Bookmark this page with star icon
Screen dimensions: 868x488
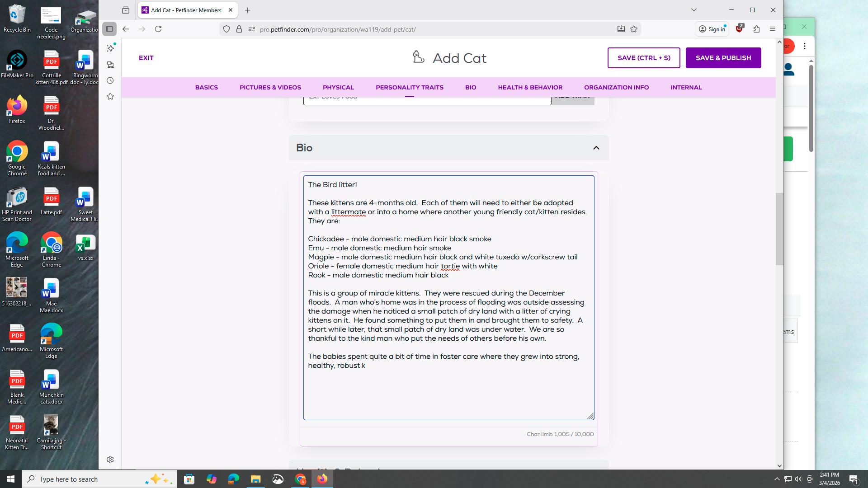pyautogui.click(x=634, y=29)
